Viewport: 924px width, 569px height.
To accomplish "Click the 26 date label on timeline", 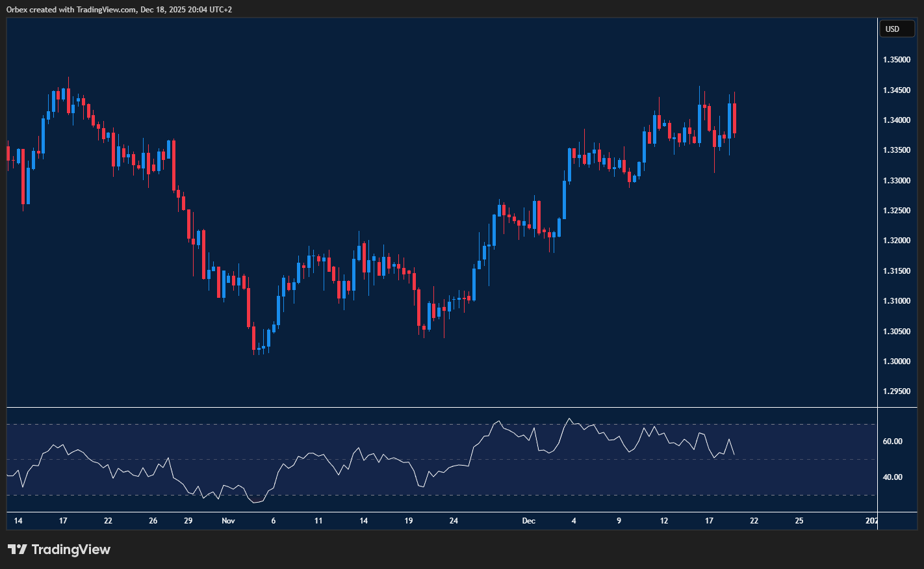I will pyautogui.click(x=153, y=521).
